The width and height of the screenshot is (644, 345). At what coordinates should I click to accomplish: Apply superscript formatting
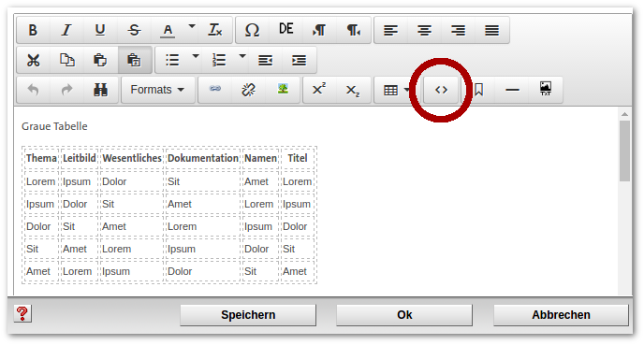pos(319,90)
